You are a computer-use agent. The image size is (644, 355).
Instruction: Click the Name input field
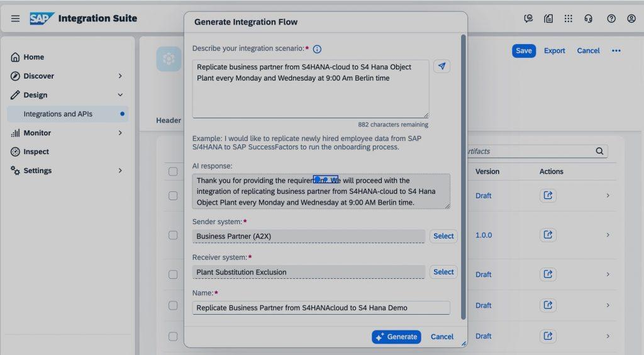(x=321, y=308)
